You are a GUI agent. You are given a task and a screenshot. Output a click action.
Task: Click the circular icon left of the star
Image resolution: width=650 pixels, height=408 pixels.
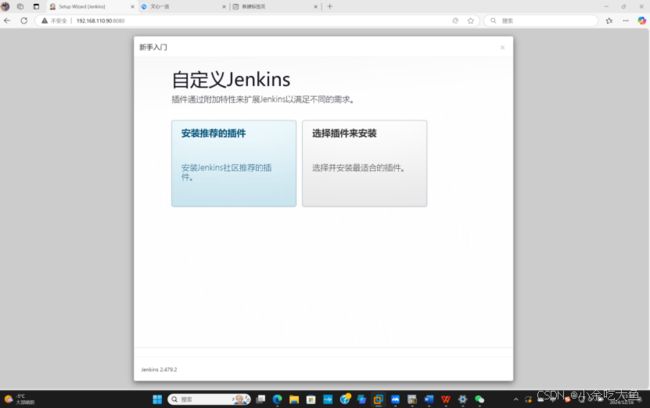455,20
